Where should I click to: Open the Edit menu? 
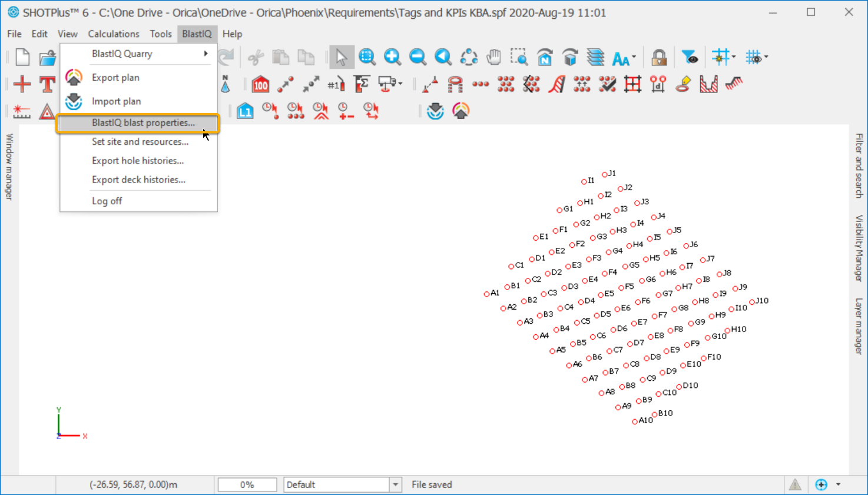coord(39,34)
